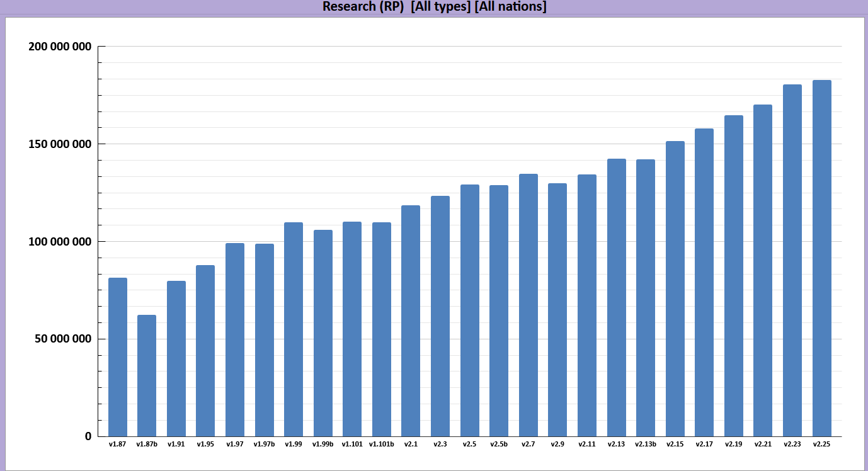Viewport: 868px width, 471px height.
Task: Click the blue bar above v1.87
Action: pos(118,357)
